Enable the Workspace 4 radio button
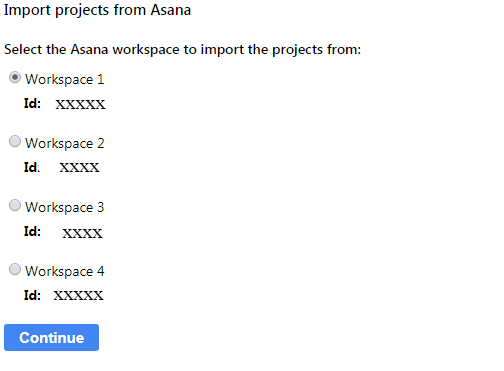 click(15, 269)
